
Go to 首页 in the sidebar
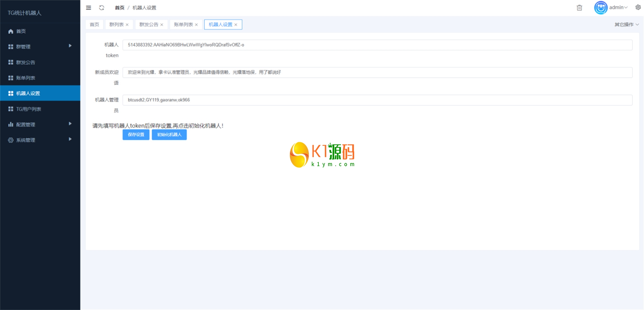tap(40, 31)
